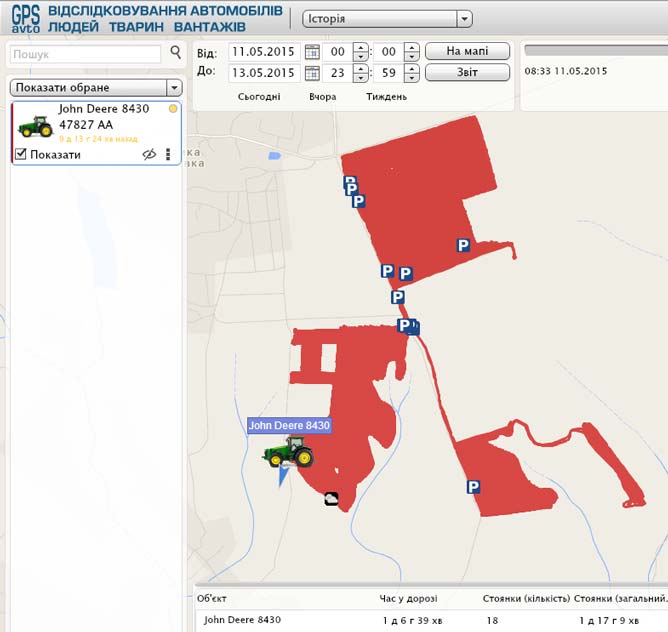Click the John Deere tractor thumbnail in list
Screen dimensions: 668x632
coord(35,127)
